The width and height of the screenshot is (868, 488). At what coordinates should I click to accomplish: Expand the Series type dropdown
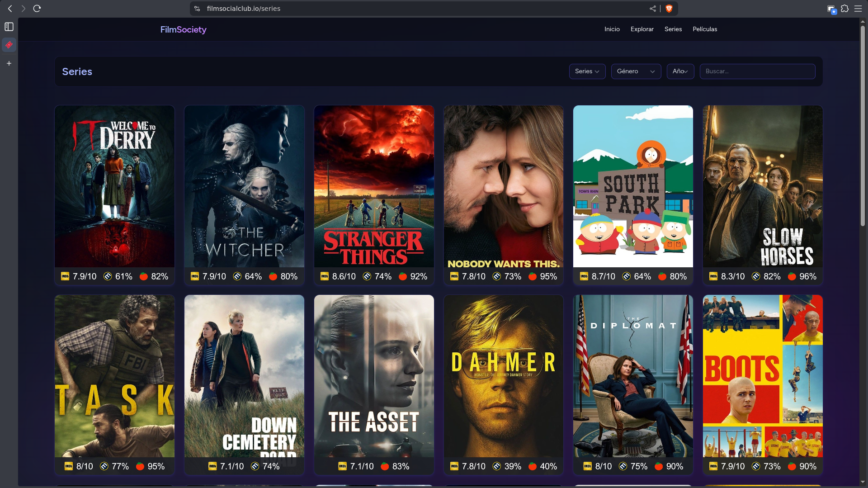pyautogui.click(x=587, y=71)
